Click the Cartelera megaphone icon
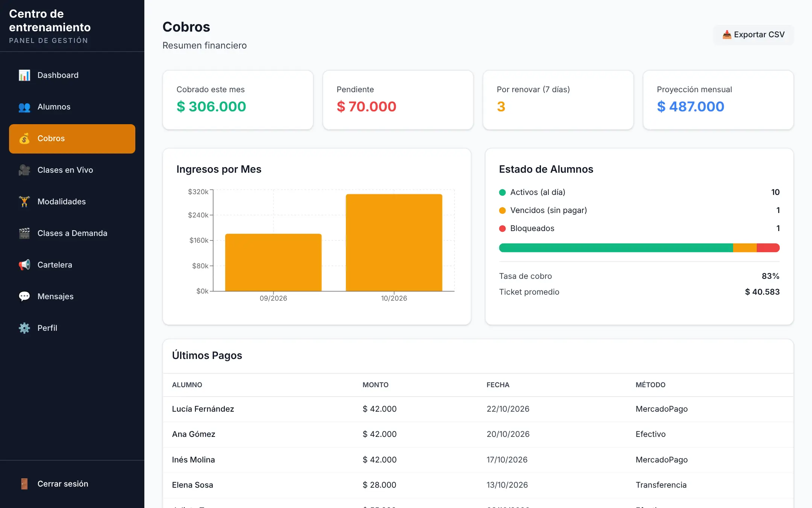This screenshot has width=812, height=508. [x=24, y=265]
